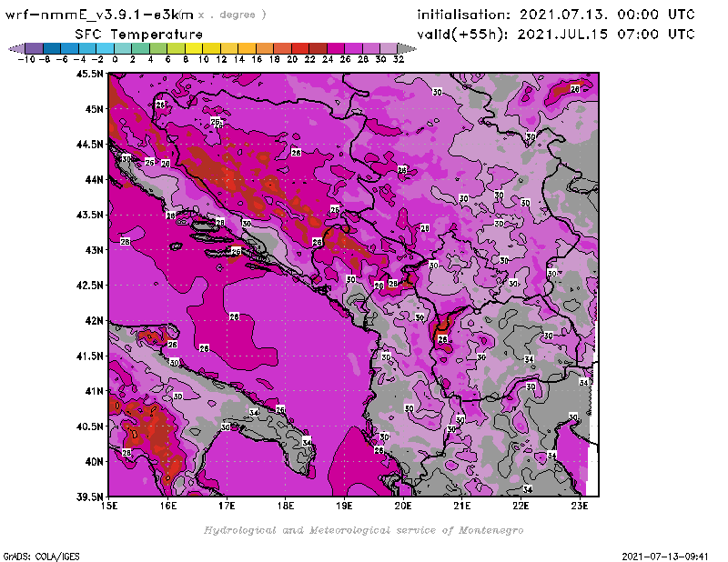Click the '41N' latitude label
Viewport: 728px width, 562px height.
[x=94, y=391]
